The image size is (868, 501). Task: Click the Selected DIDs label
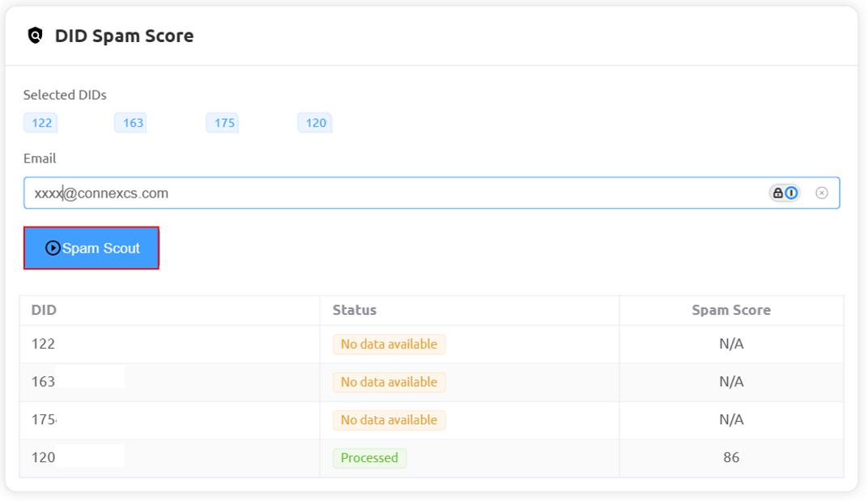click(x=65, y=96)
